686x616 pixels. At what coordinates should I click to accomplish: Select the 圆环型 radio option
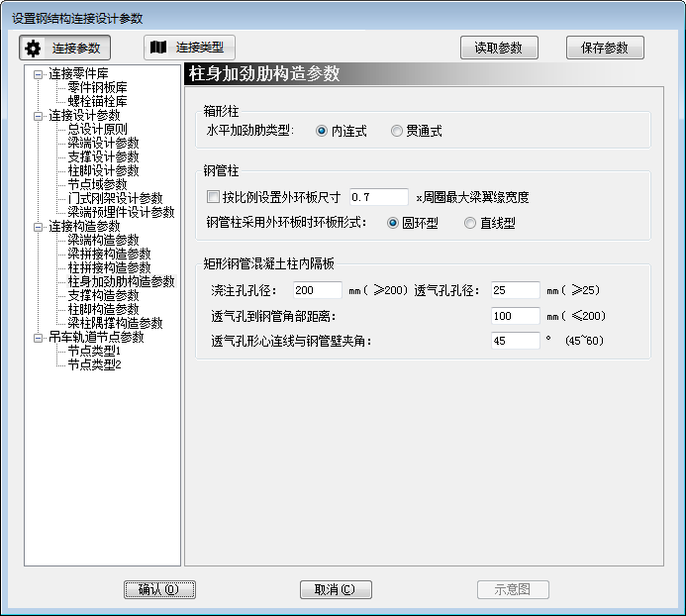tap(393, 223)
